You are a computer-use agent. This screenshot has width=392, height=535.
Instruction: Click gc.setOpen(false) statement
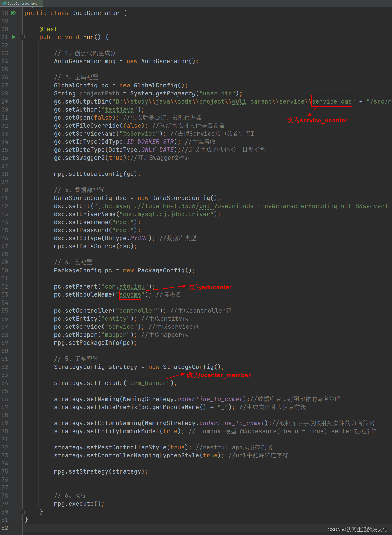click(86, 118)
